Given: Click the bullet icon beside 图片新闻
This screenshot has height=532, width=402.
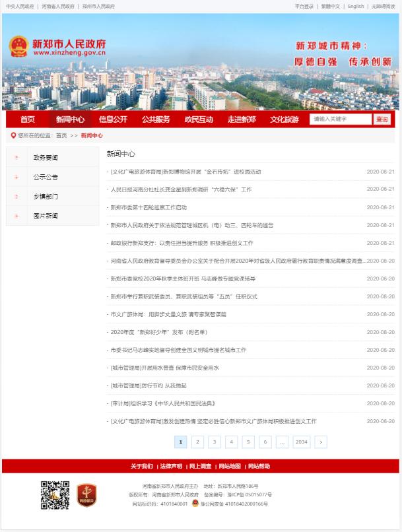Looking at the screenshot, I should 17,216.
